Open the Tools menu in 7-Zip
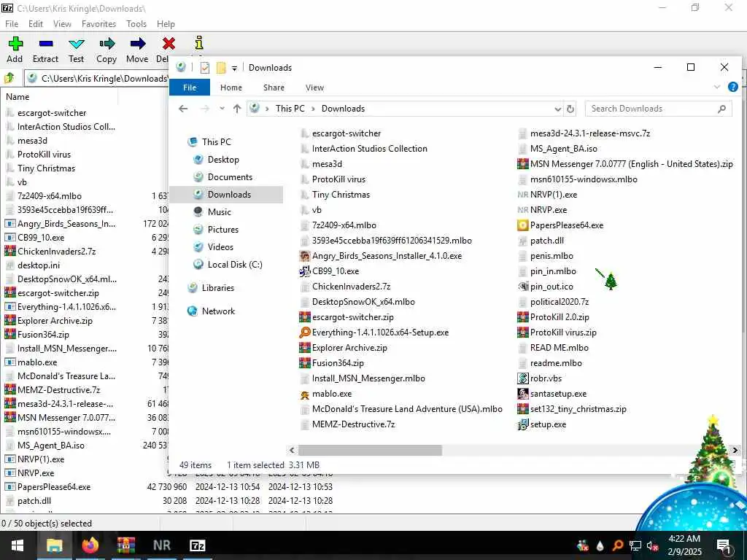The height and width of the screenshot is (560, 747). tap(136, 24)
